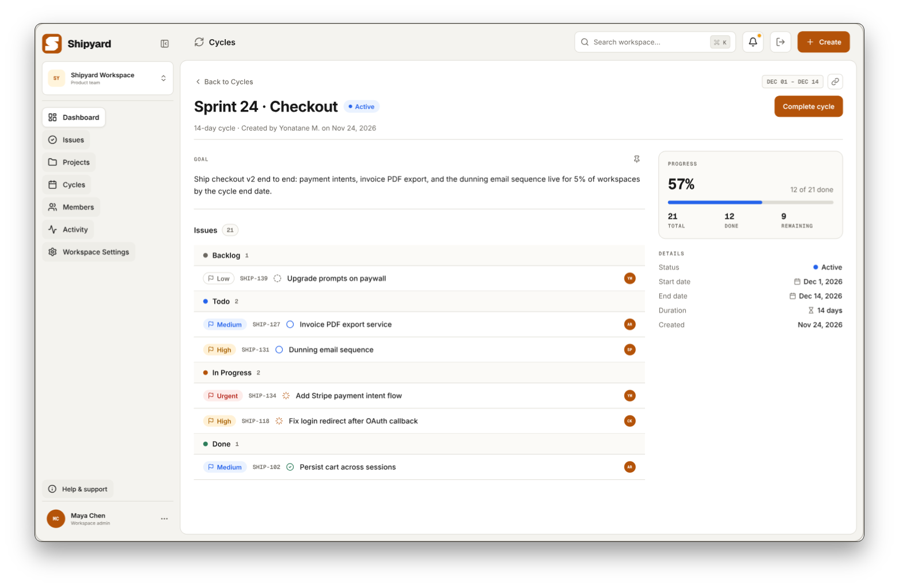Open Members in the sidebar
This screenshot has height=588, width=899.
pyautogui.click(x=71, y=207)
